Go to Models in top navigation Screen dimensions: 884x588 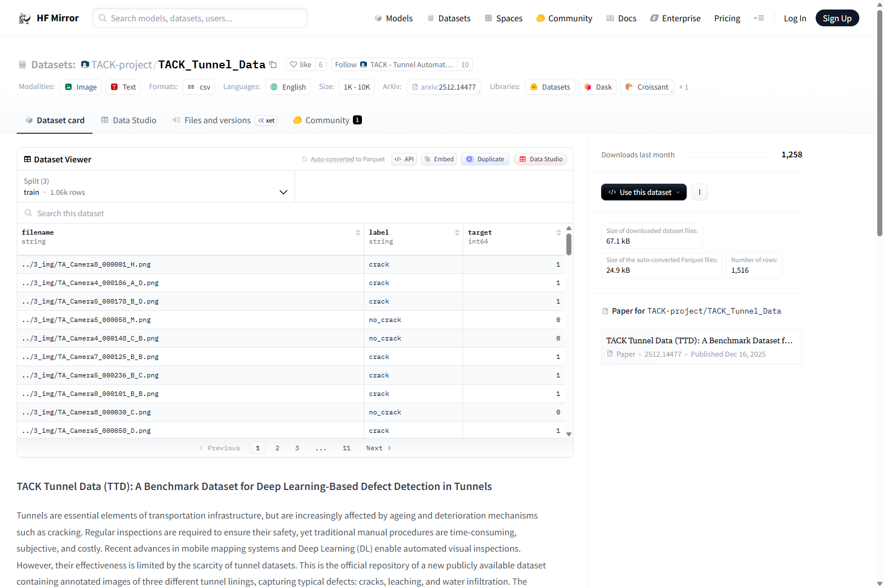pyautogui.click(x=394, y=18)
